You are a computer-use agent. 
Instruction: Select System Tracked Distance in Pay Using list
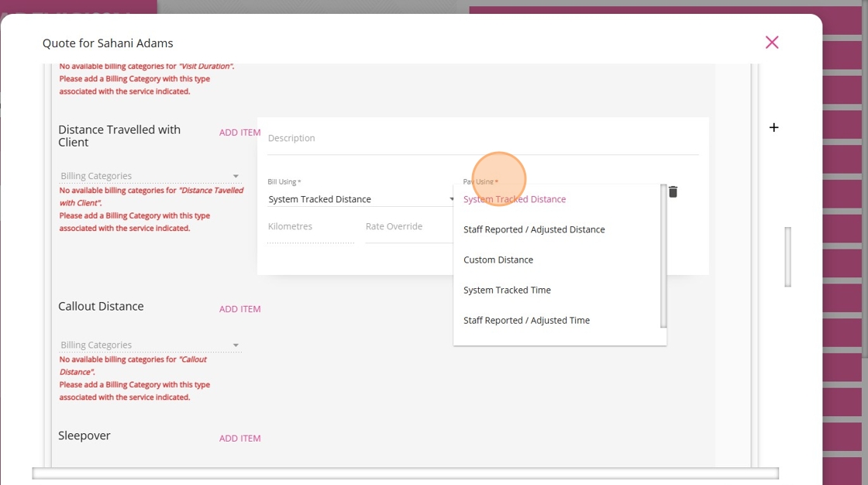557,199
